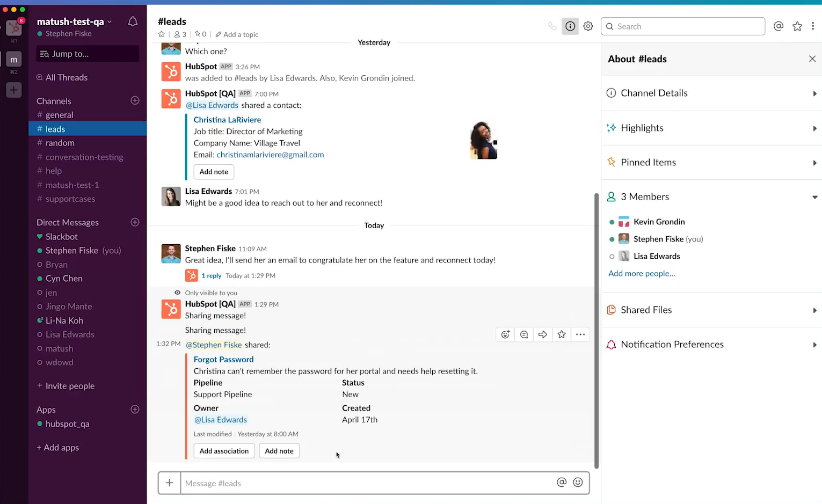
Task: Browse apps using the Apps plus icon
Action: point(135,409)
